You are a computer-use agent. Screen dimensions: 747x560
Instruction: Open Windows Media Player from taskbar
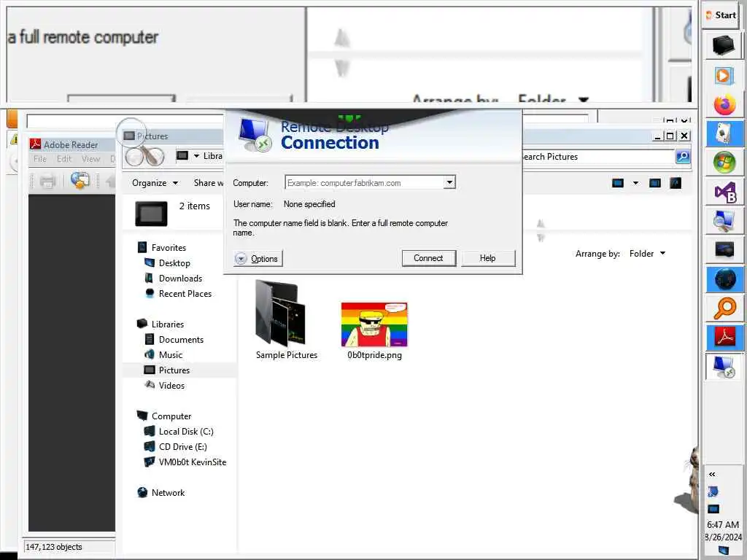tap(723, 76)
